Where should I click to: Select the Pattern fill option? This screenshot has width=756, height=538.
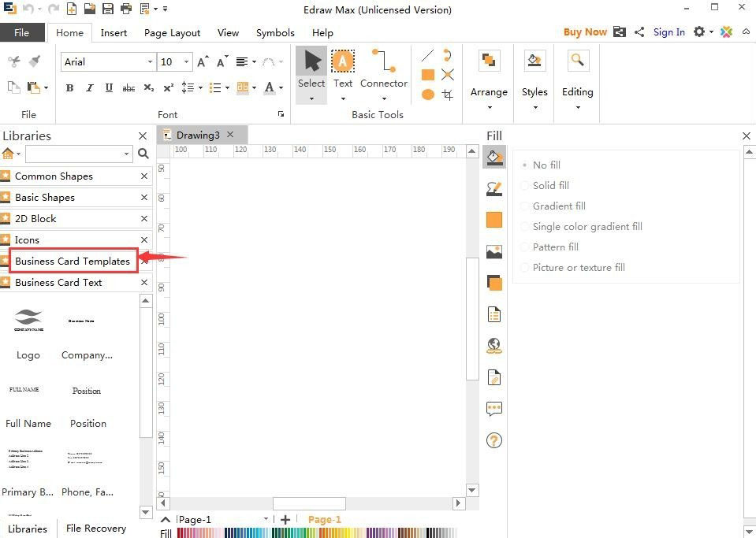pos(525,247)
